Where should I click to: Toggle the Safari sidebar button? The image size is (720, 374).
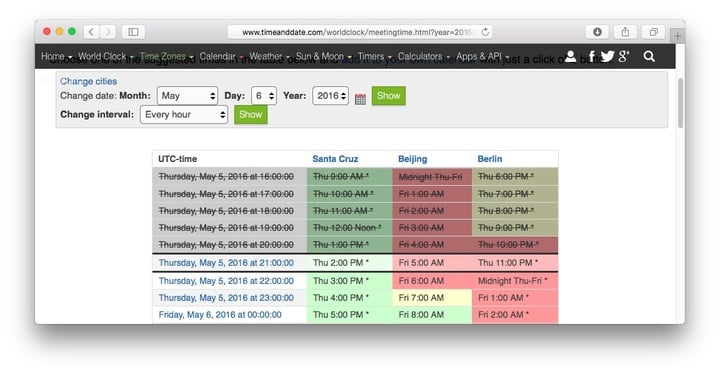click(x=133, y=32)
